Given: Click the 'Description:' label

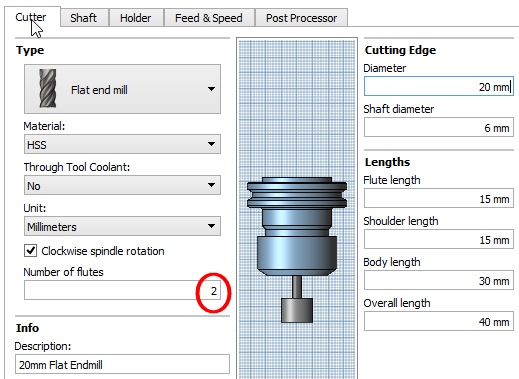Looking at the screenshot, I should point(43,346).
